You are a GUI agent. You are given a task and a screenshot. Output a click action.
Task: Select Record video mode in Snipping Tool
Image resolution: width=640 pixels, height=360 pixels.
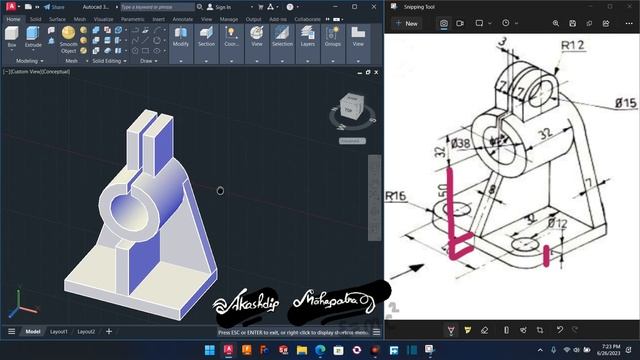(x=460, y=23)
